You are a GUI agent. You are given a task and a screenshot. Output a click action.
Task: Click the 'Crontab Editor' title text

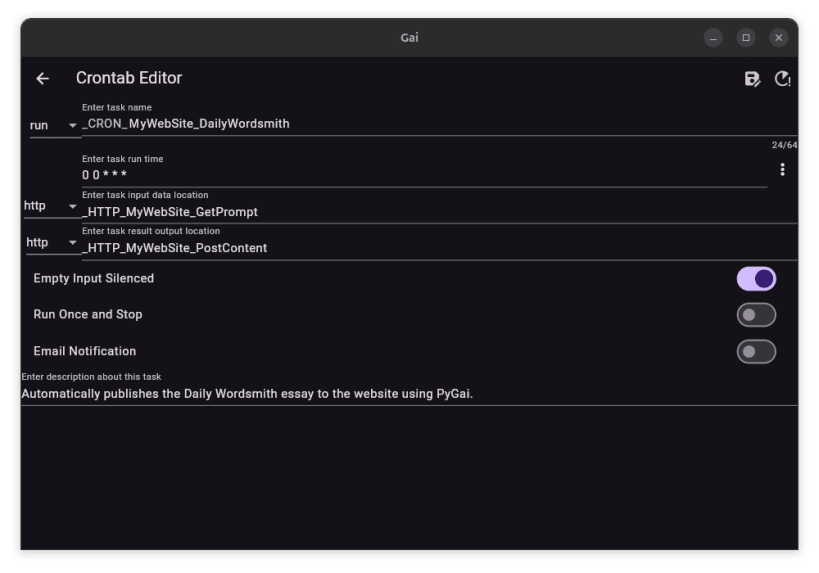129,78
